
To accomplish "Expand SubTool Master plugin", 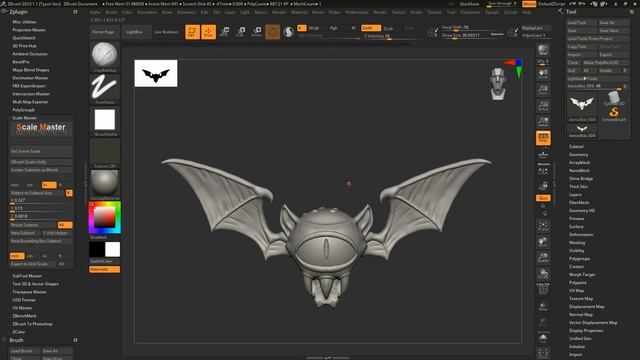I will [27, 276].
